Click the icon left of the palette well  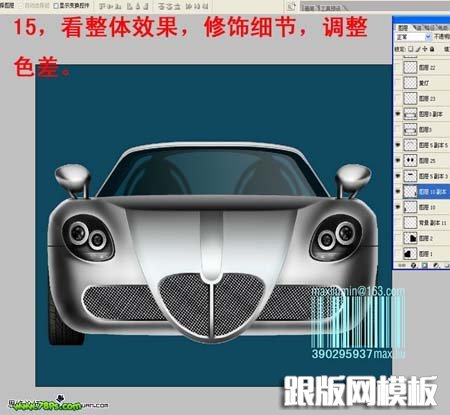tap(291, 6)
